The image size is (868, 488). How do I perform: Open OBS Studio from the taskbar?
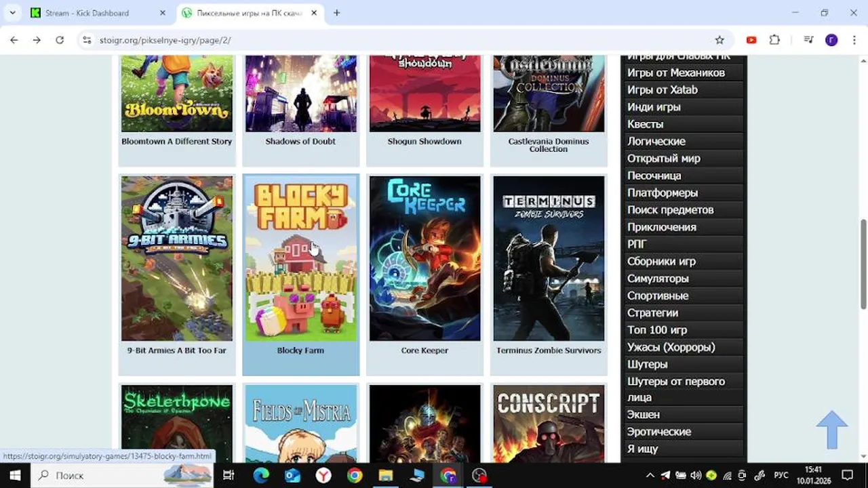pyautogui.click(x=479, y=475)
